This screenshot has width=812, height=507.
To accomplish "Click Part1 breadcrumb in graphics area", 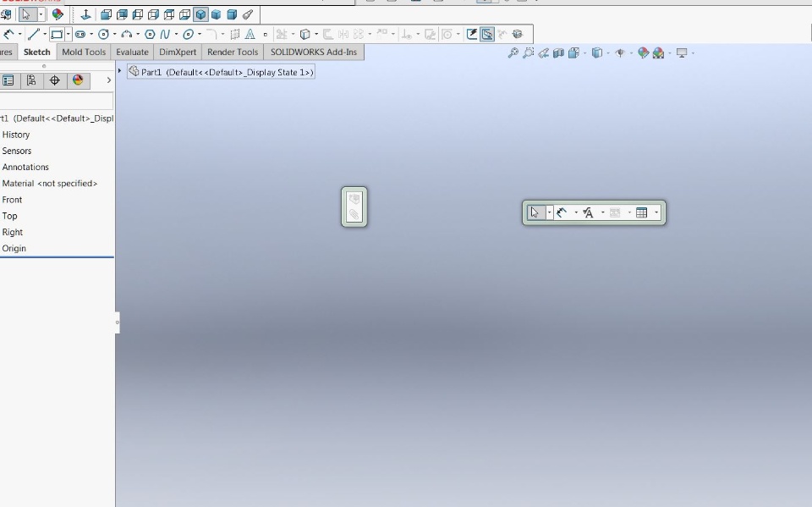I will pyautogui.click(x=222, y=72).
